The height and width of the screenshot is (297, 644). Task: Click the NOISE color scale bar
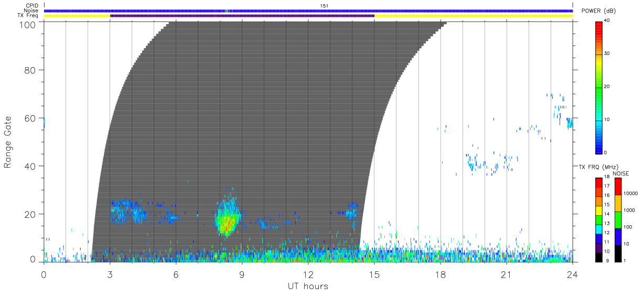618,219
